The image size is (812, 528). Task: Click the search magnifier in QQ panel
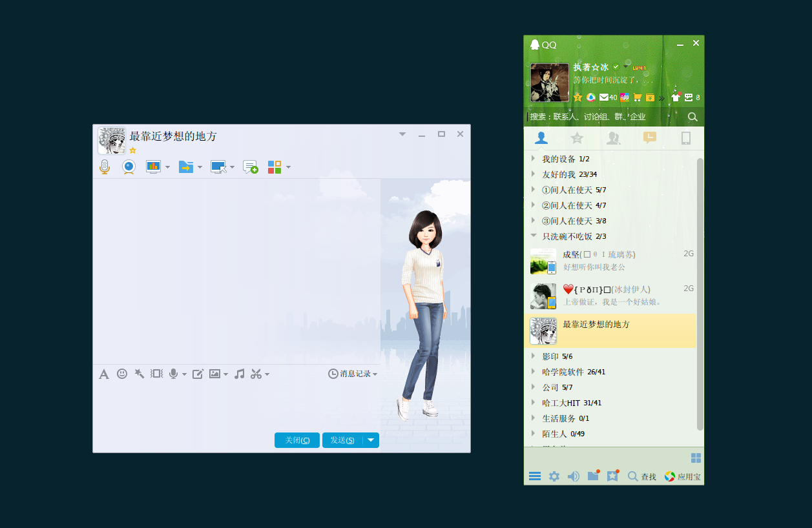(692, 117)
